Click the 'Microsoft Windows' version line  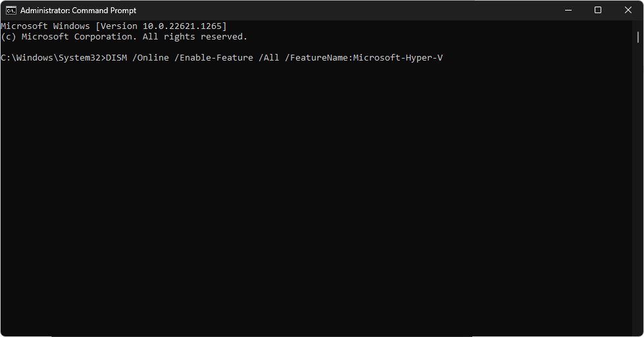tap(45, 26)
